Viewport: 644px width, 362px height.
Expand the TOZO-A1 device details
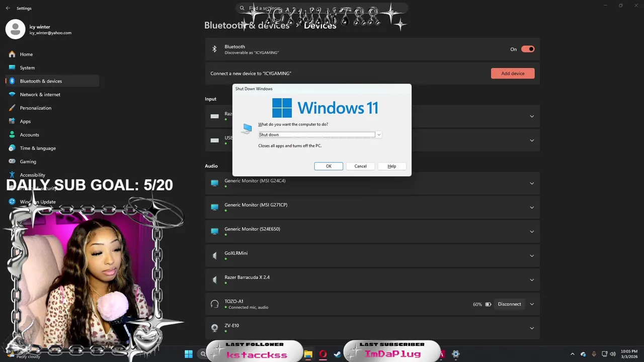click(532, 304)
